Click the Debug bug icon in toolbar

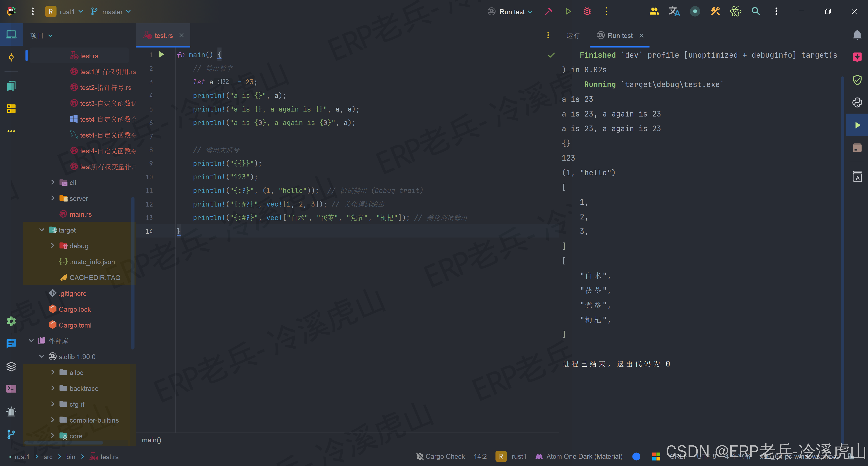point(587,12)
